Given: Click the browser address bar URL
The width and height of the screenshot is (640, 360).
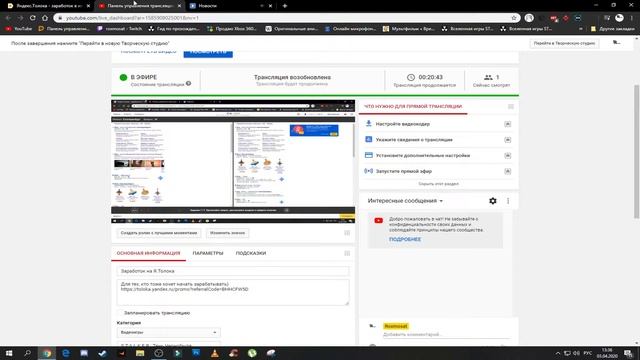Looking at the screenshot, I should point(132,18).
